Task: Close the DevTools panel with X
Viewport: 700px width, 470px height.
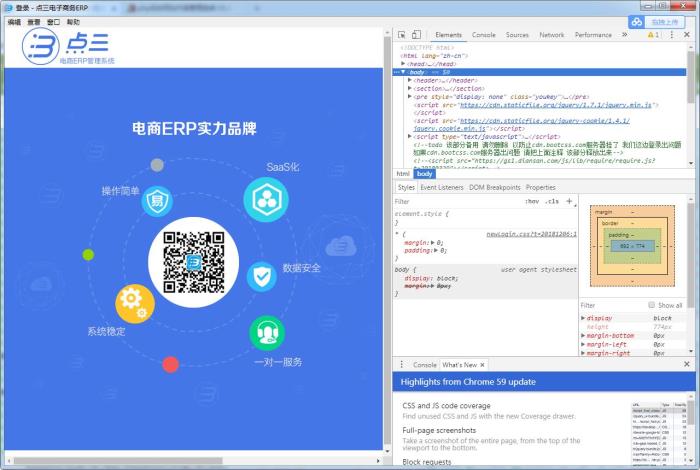Action: pyautogui.click(x=687, y=34)
